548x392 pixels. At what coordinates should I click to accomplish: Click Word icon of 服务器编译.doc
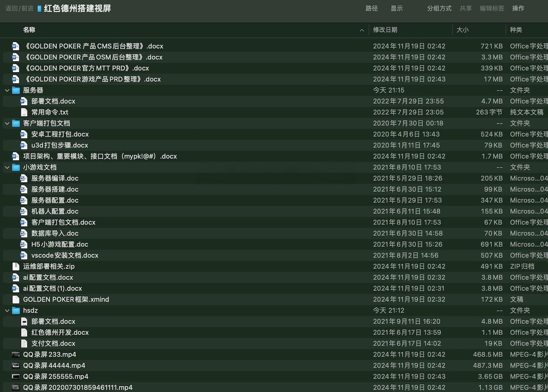click(x=24, y=178)
